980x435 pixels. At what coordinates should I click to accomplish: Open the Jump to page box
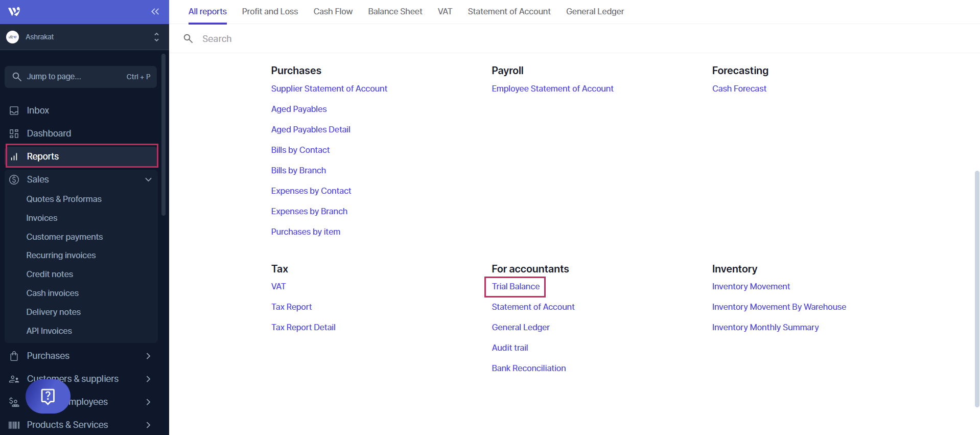[81, 77]
